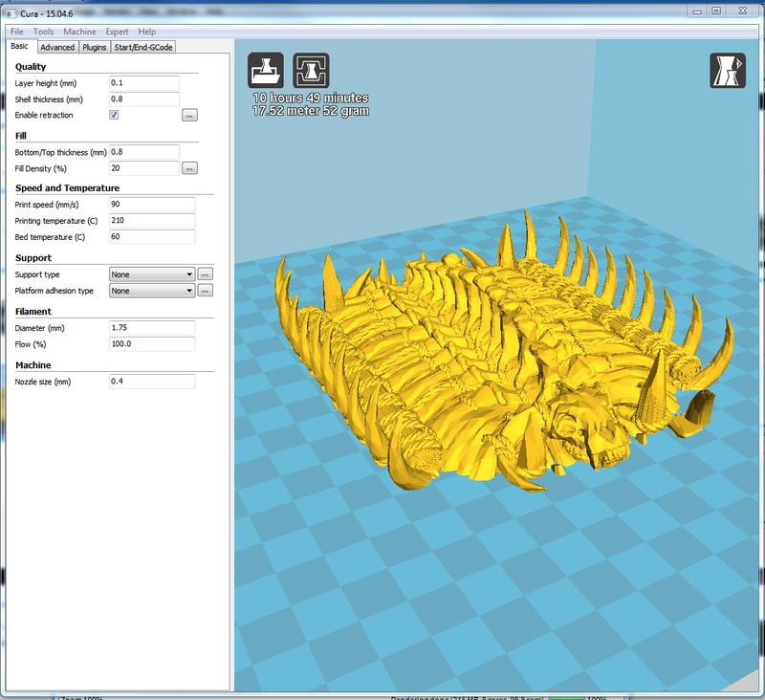Screen dimensions: 765x700
Task: Click the Printing temperature input field
Action: pos(152,221)
